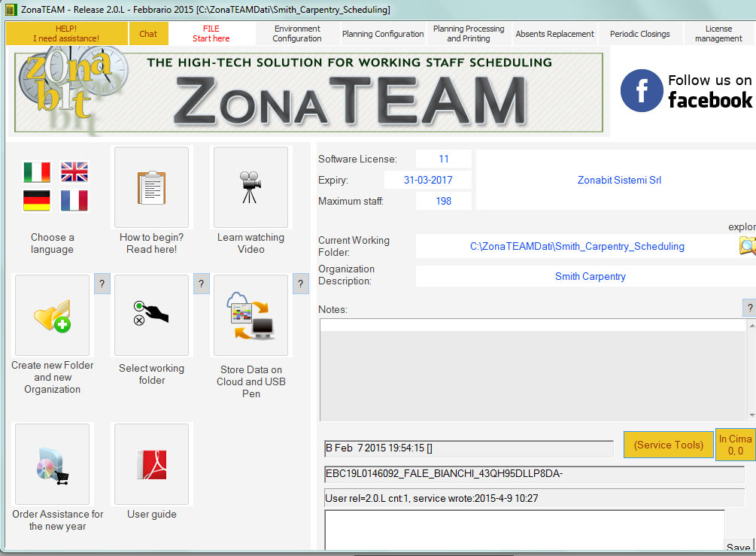
Task: Click the EBC19L0146092 license code field
Action: pyautogui.click(x=534, y=473)
